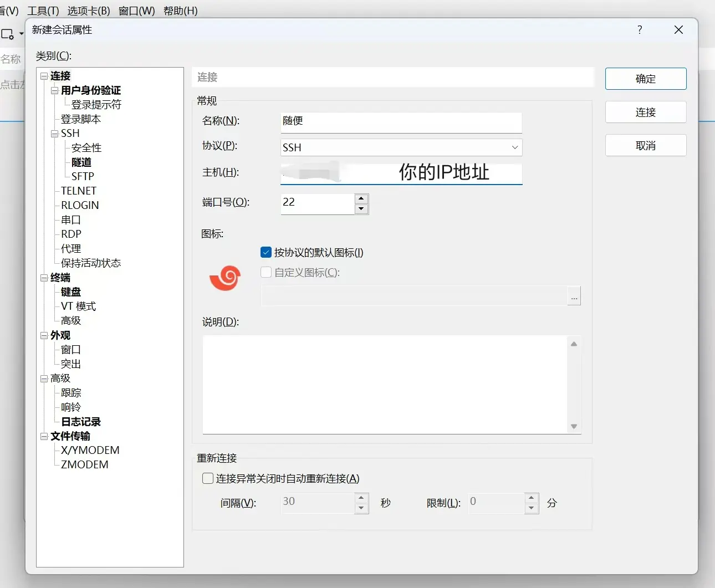Collapse the SSH tree branch

click(54, 133)
